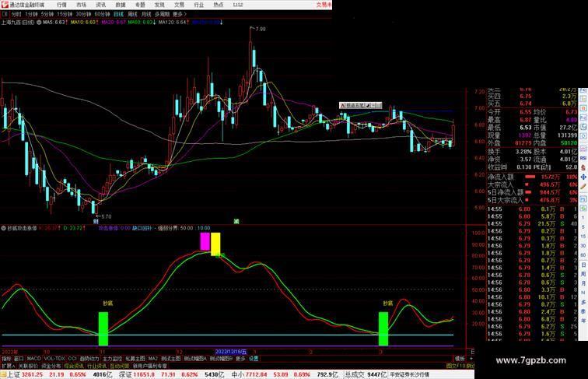The width and height of the screenshot is (588, 379).
Task: Open the 关联报价 tab
Action: click(28, 366)
